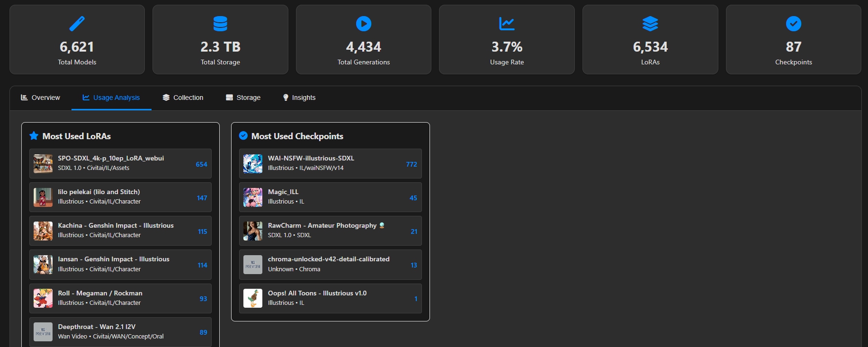Click the Overview tab bar-chart icon
Image resolution: width=868 pixels, height=347 pixels.
point(24,98)
